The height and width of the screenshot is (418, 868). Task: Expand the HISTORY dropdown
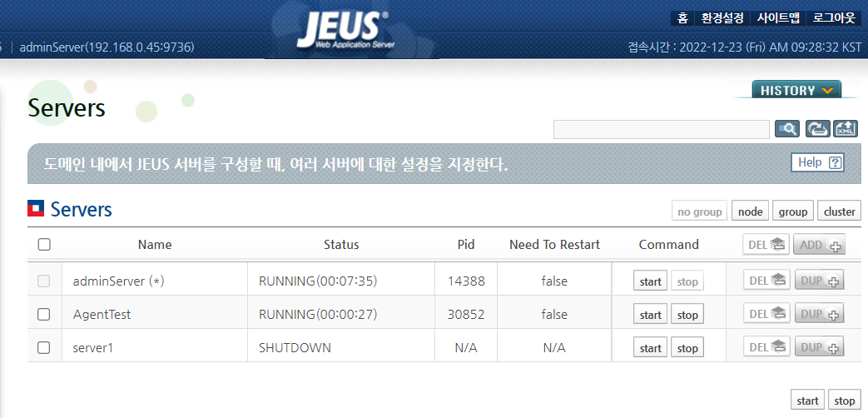(796, 90)
